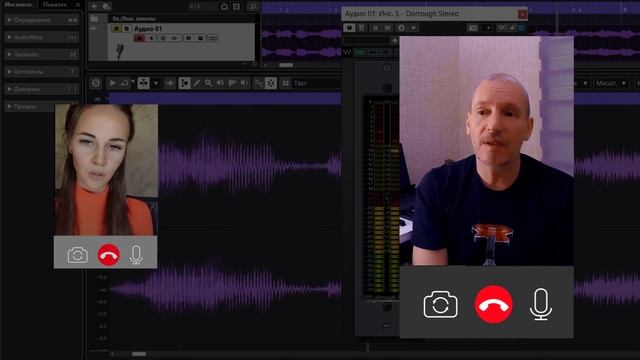
Task: Expand the Определения section
Action: point(41,20)
